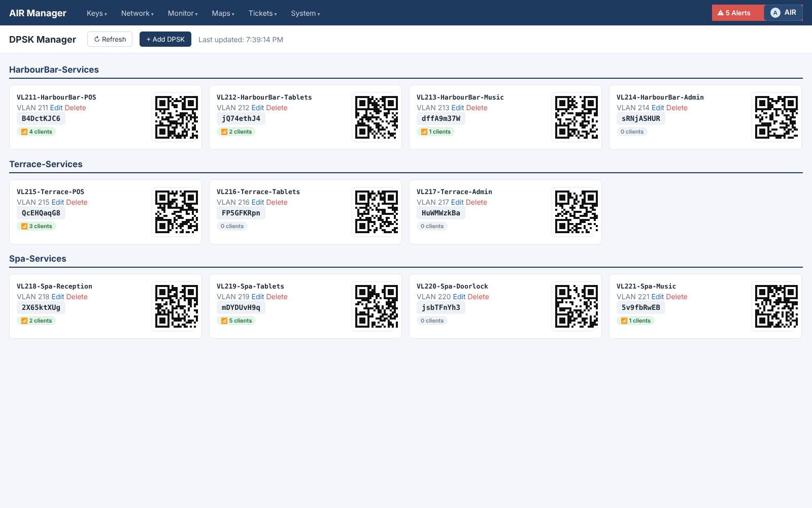Select passphrase FP5GFKRpn
This screenshot has height=508, width=812.
click(241, 213)
